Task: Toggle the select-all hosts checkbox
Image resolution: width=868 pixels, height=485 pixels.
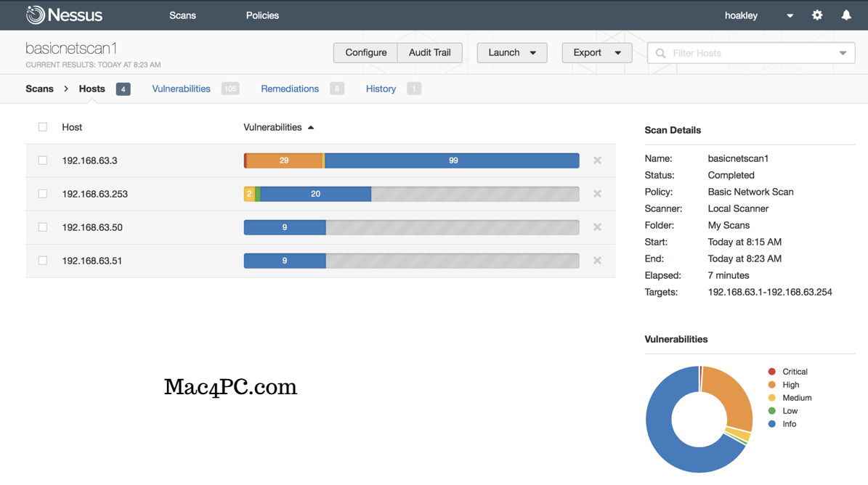Action: pyautogui.click(x=43, y=127)
